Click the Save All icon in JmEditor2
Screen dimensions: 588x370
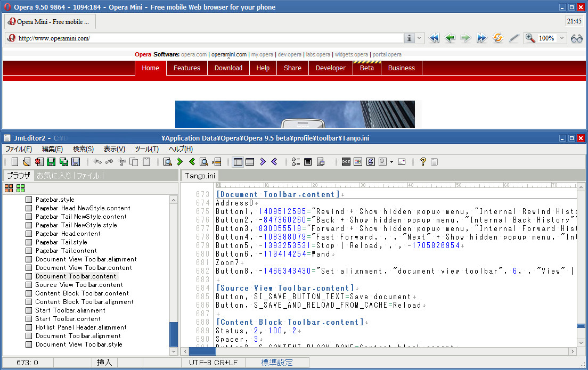click(64, 161)
